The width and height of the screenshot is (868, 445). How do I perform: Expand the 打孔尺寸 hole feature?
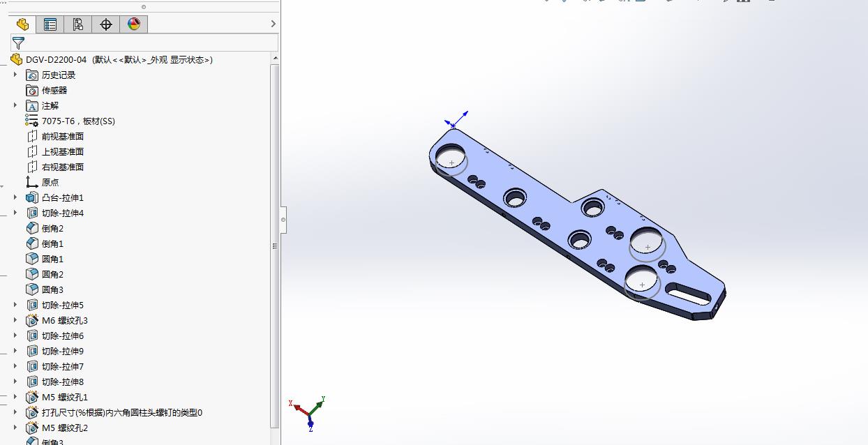click(x=15, y=412)
